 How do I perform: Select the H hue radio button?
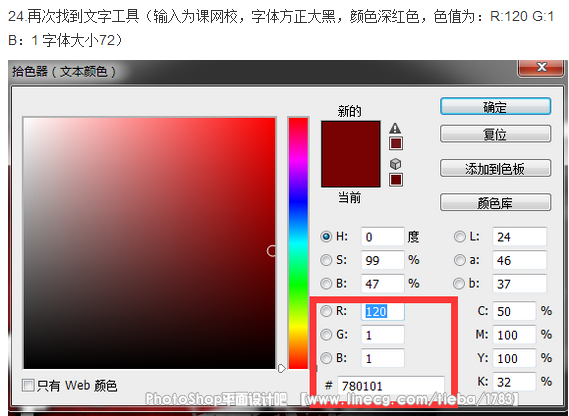tap(326, 237)
